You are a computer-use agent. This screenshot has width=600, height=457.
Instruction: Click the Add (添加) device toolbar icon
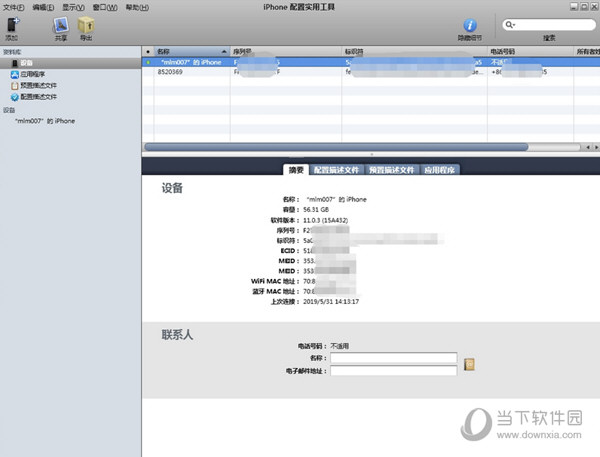click(x=12, y=25)
